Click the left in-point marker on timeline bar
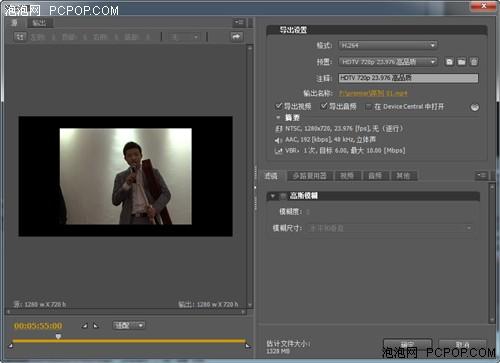The height and width of the screenshot is (363, 500). 11,345
